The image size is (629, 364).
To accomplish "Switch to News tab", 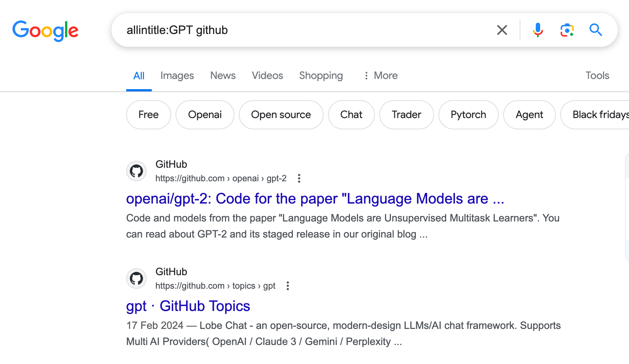I will click(x=223, y=76).
